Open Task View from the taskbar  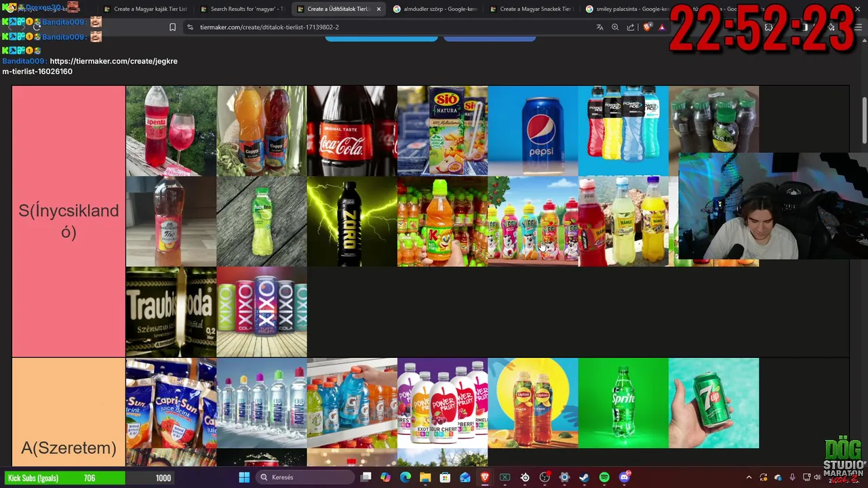coord(366,477)
